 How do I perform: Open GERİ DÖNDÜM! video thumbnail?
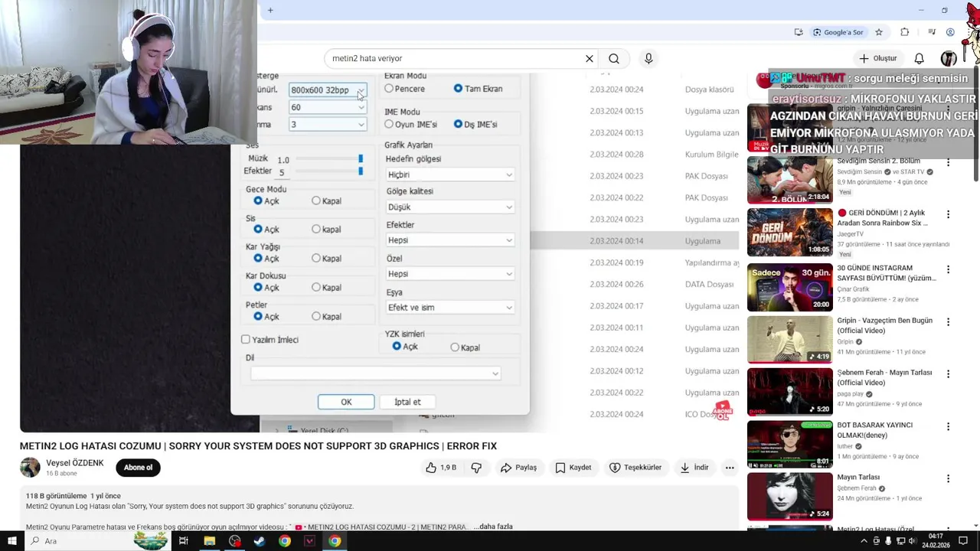(789, 232)
